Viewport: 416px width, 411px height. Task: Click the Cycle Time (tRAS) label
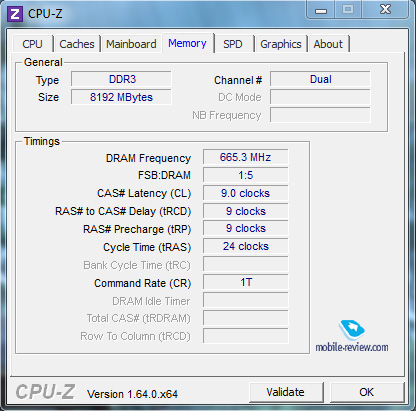147,247
